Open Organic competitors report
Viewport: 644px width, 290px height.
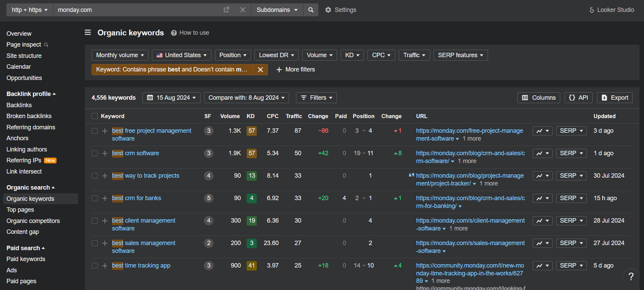(33, 221)
